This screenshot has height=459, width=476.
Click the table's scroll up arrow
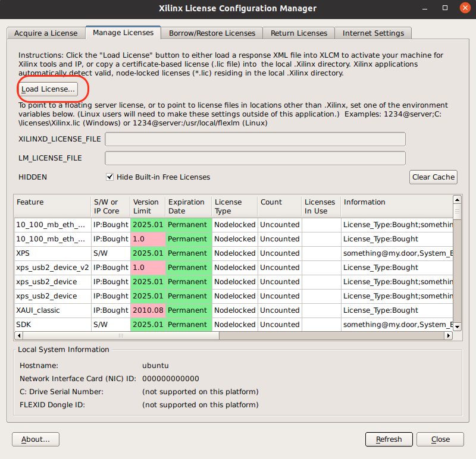point(457,200)
